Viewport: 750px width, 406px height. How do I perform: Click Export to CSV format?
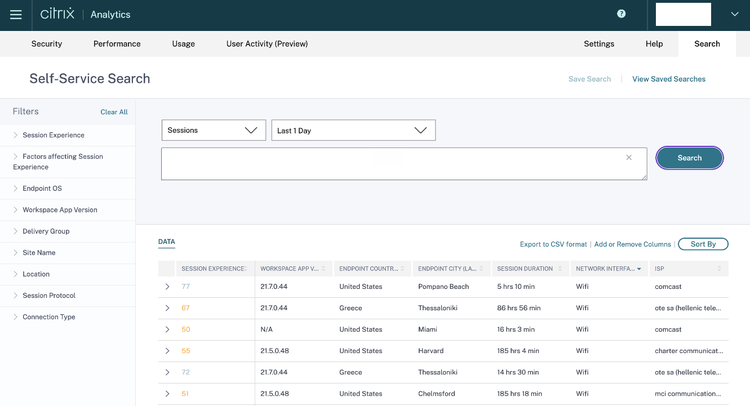tap(553, 244)
